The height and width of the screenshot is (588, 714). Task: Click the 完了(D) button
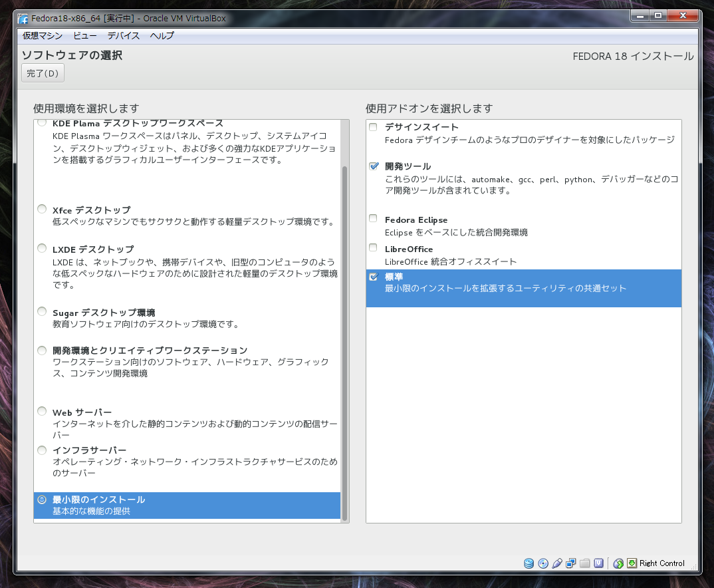point(43,73)
